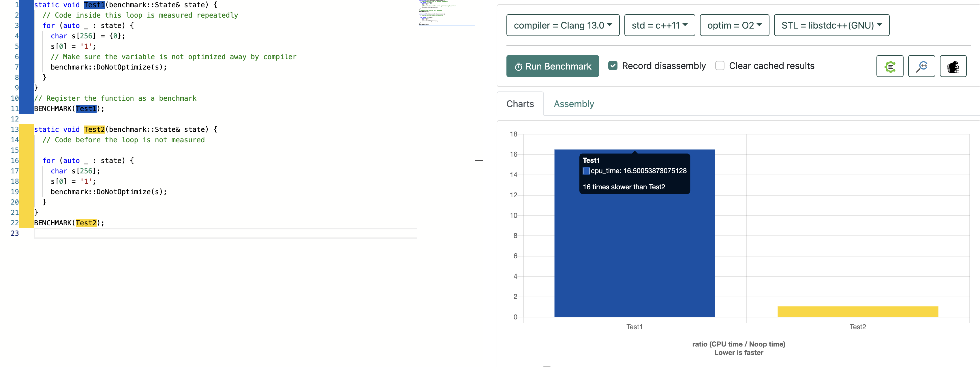This screenshot has height=367, width=980.
Task: Open the STL = libstdc++(GNU) dropdown
Action: coord(831,25)
